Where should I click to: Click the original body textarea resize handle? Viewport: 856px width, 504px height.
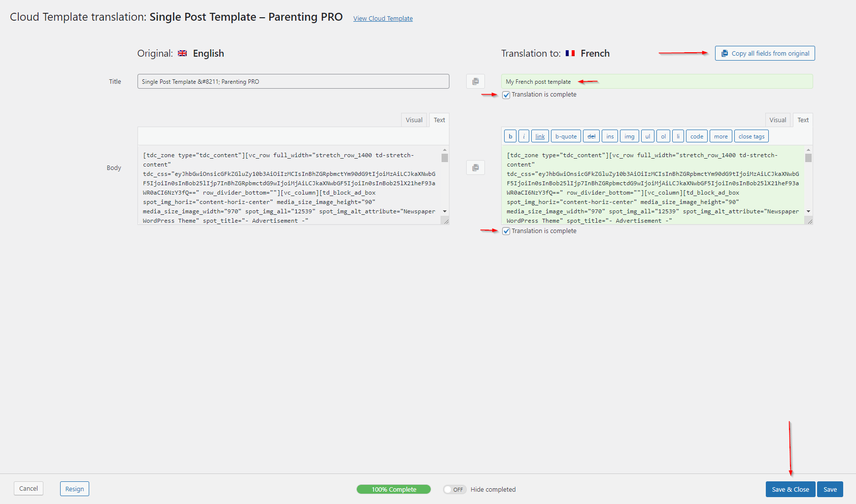[x=445, y=221]
